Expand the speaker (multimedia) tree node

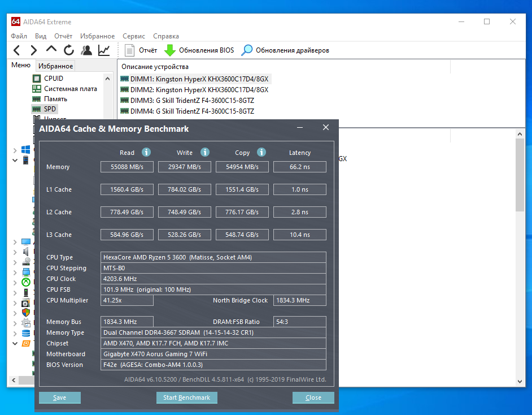(x=15, y=252)
